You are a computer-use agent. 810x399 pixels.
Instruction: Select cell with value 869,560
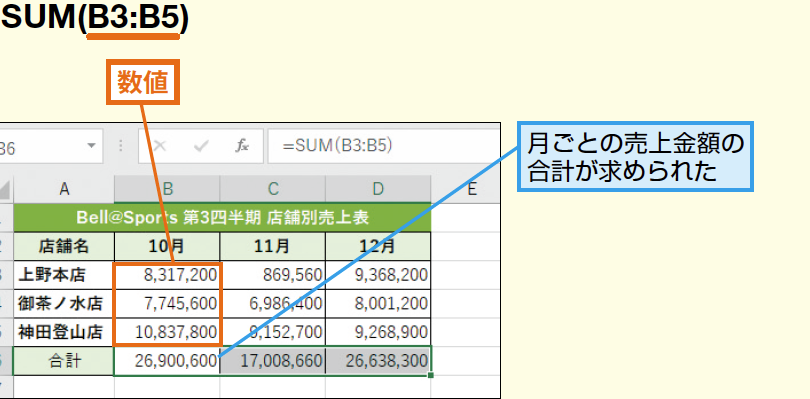tap(273, 275)
